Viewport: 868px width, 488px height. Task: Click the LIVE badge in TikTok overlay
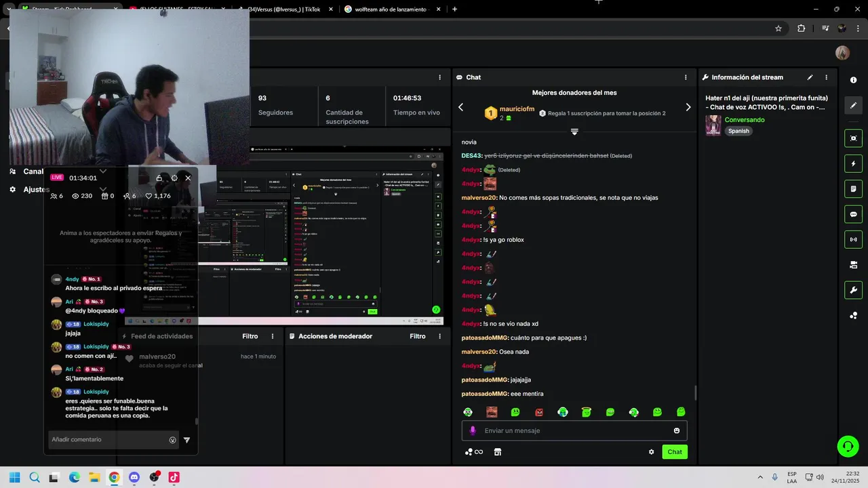(57, 178)
